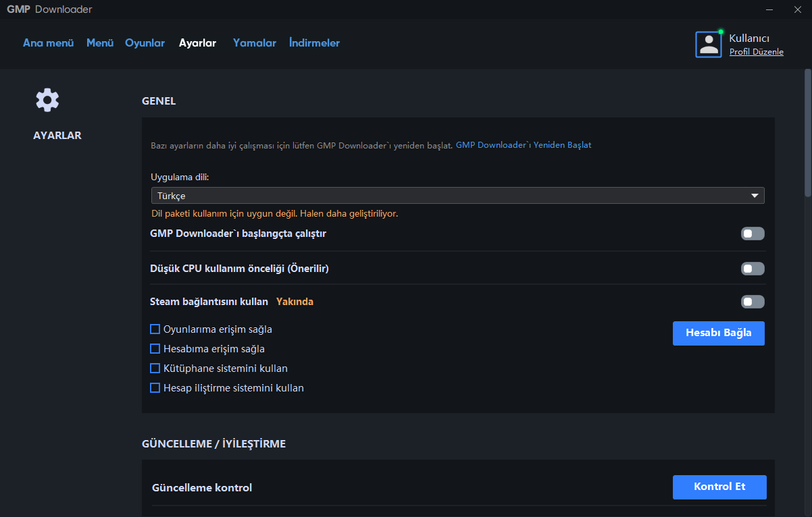Check Hesabıma erişim sağla checkbox
812x517 pixels.
click(155, 349)
